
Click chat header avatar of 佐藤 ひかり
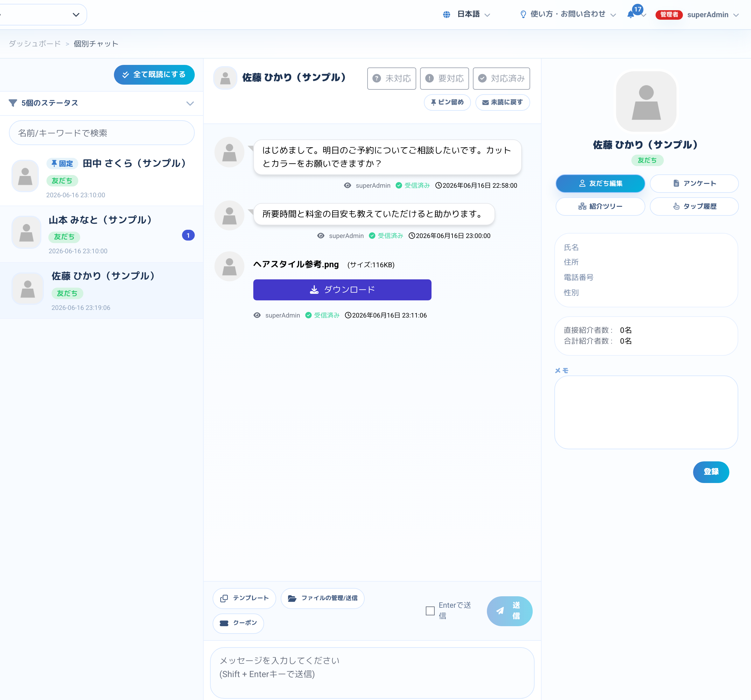click(225, 78)
